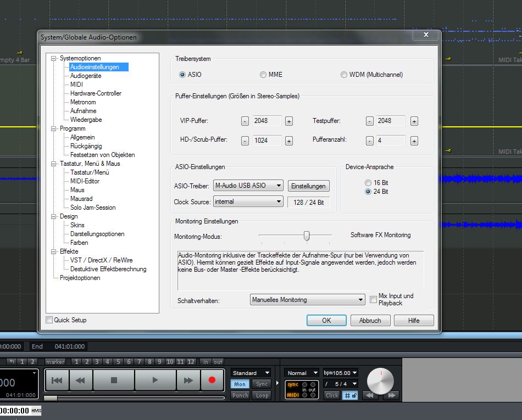
Task: Decrease Testpuffer with minus button
Action: click(370, 121)
